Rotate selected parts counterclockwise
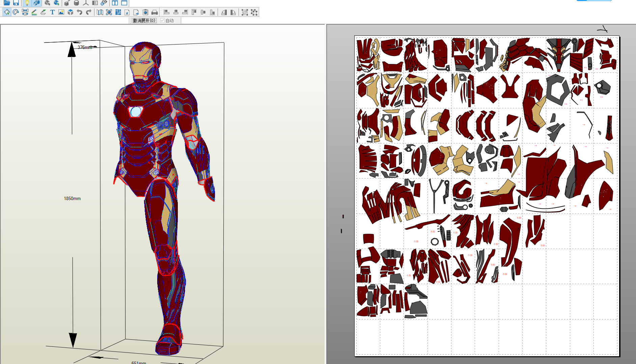 pyautogui.click(x=224, y=12)
